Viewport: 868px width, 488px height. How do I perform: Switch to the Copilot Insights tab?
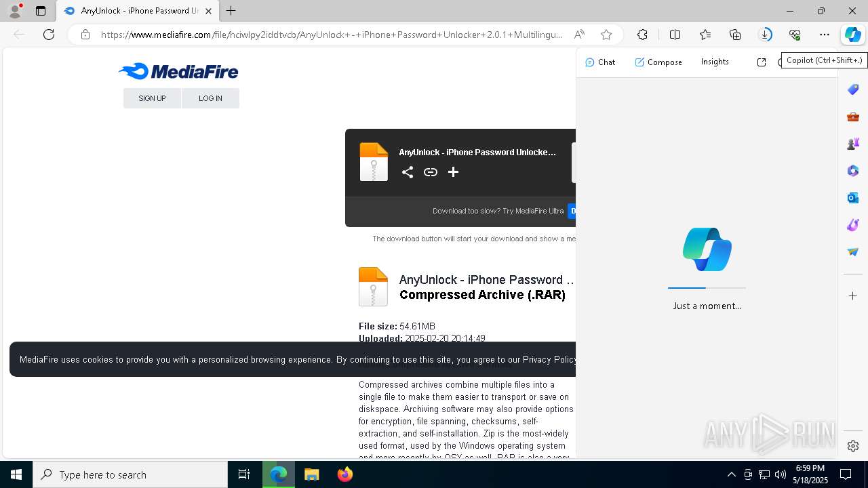point(715,62)
